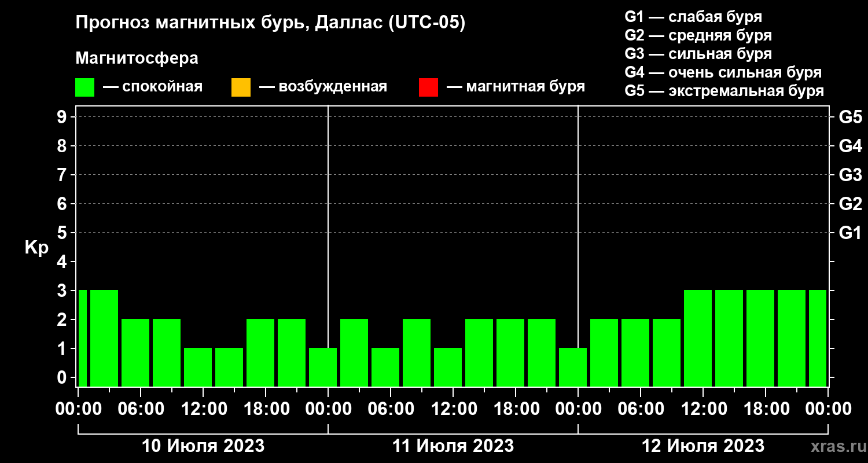Click the Kp 3 bar at 18:00 on July 12
This screenshot has width=868, height=463.
coord(760,338)
